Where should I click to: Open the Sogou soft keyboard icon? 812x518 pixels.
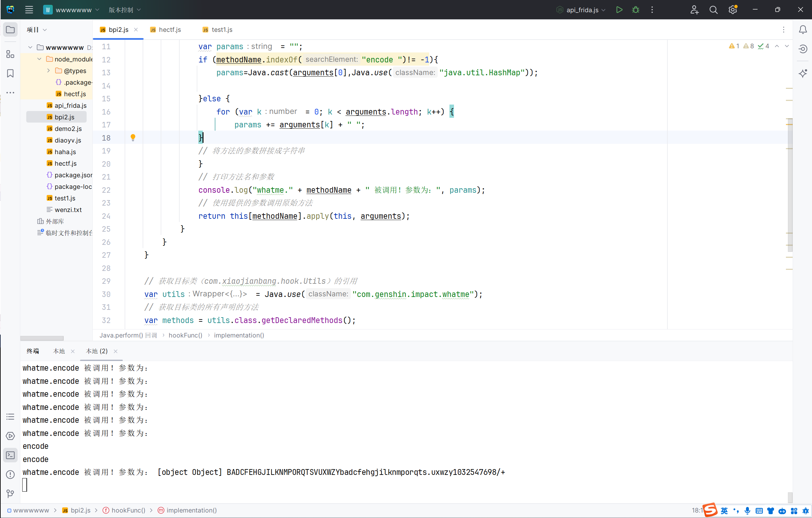(759, 511)
